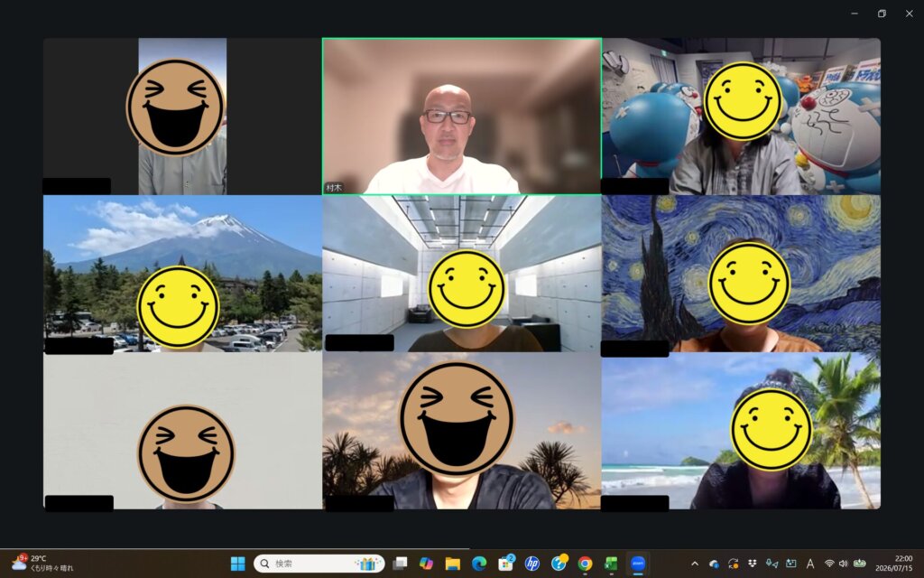Image resolution: width=924 pixels, height=578 pixels.
Task: Toggle the IME input mode A
Action: [x=810, y=564]
